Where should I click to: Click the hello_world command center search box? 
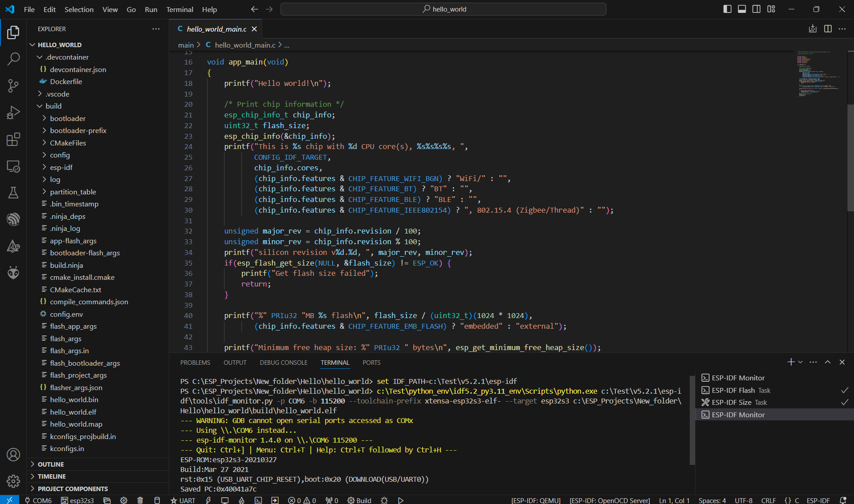(x=443, y=9)
